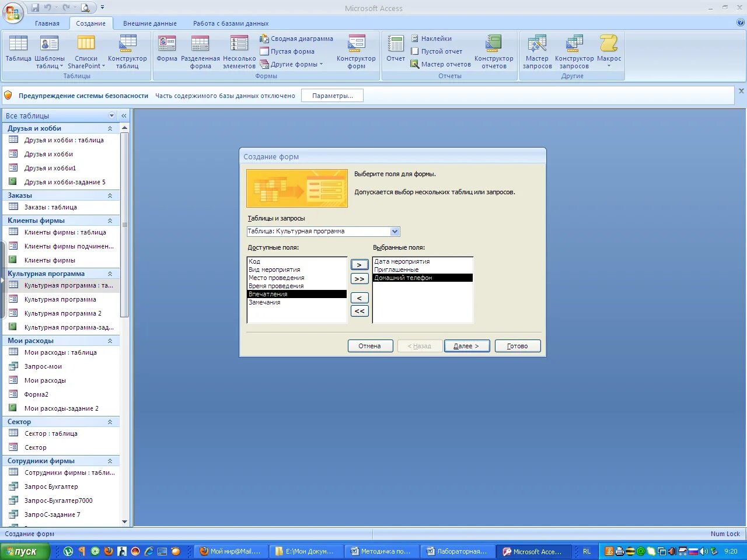The image size is (747, 560).
Task: Add all fields with >> button
Action: coord(359,279)
